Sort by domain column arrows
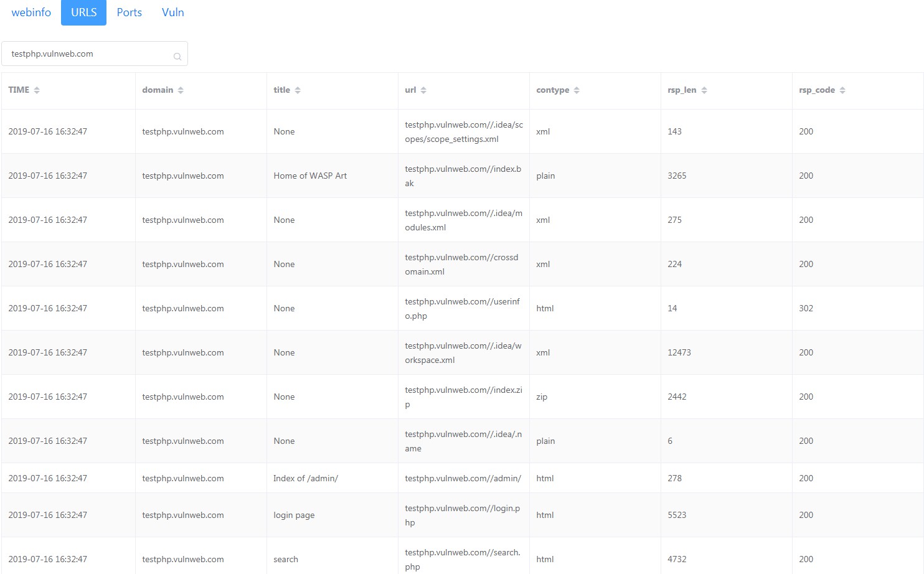This screenshot has width=924, height=574. (x=181, y=90)
